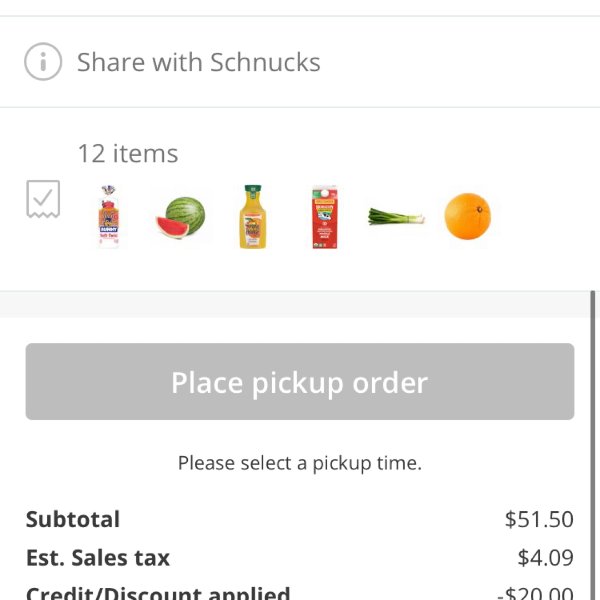Click the $4.09 sales tax amount

point(546,558)
